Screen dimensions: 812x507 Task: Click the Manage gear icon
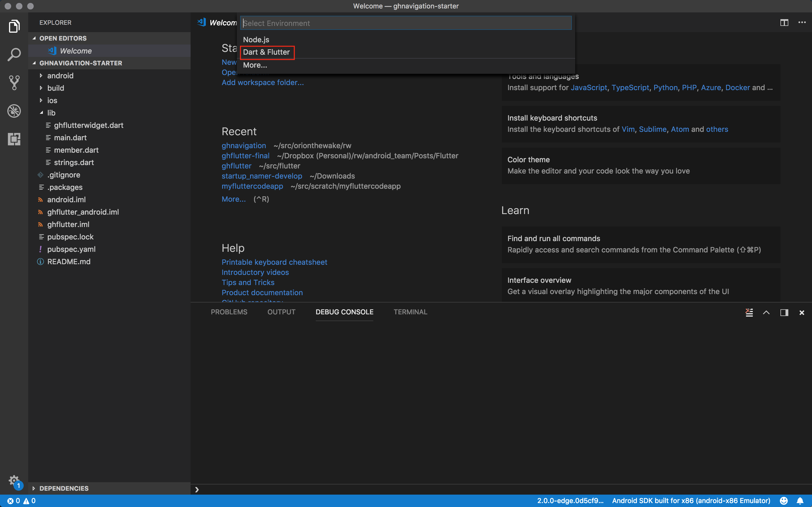14,481
